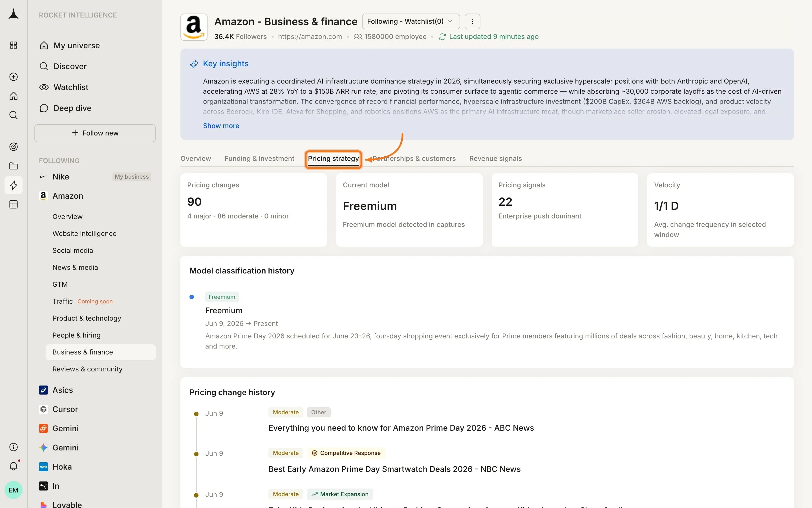This screenshot has height=508, width=812.
Task: Open GTM for Amazon
Action: pos(60,284)
